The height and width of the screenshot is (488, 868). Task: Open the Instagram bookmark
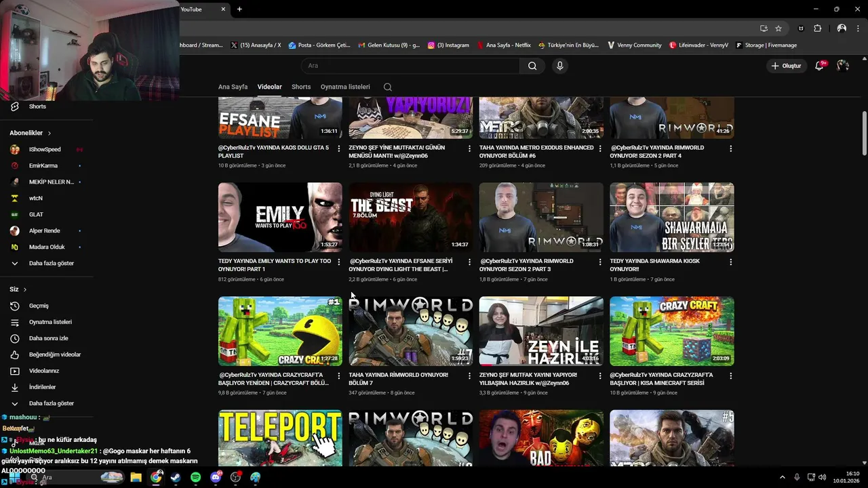click(x=448, y=45)
